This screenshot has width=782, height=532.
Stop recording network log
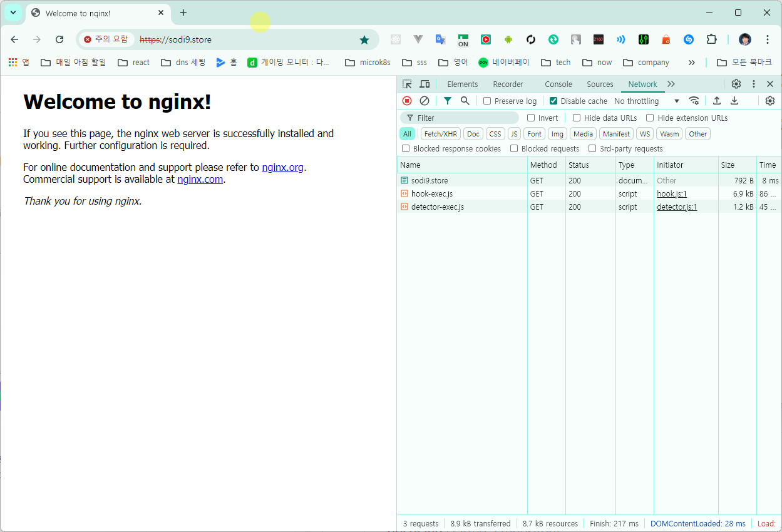[407, 101]
